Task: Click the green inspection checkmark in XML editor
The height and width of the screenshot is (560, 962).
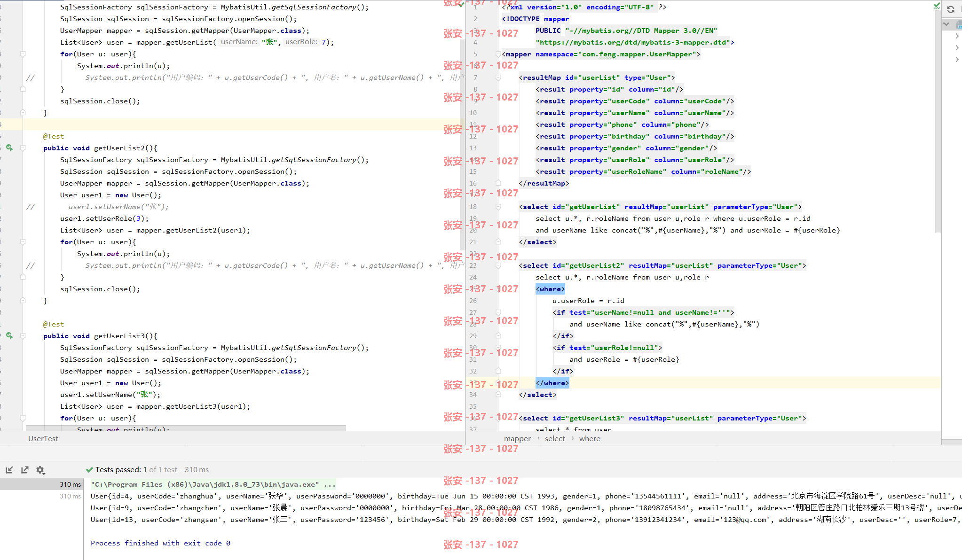Action: 937,6
